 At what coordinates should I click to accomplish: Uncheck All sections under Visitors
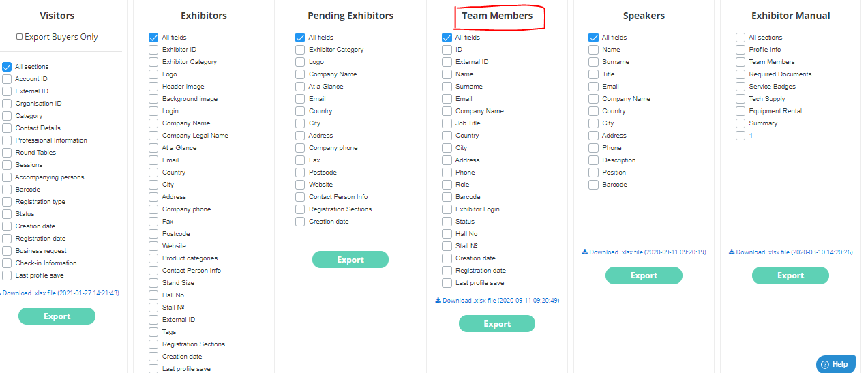pyautogui.click(x=7, y=67)
